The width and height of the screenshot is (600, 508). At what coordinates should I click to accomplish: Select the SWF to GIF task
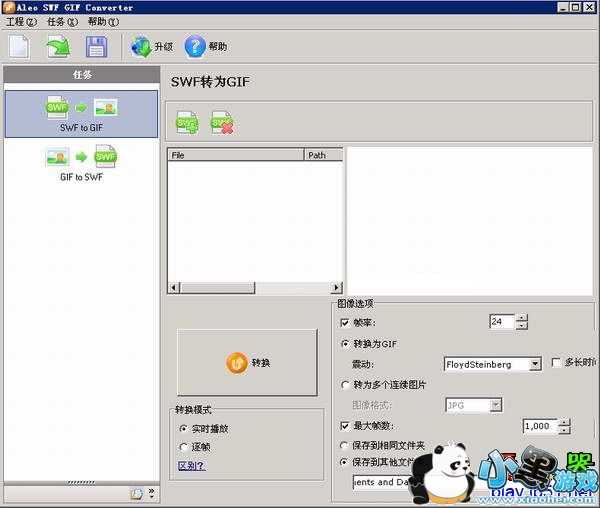point(81,113)
